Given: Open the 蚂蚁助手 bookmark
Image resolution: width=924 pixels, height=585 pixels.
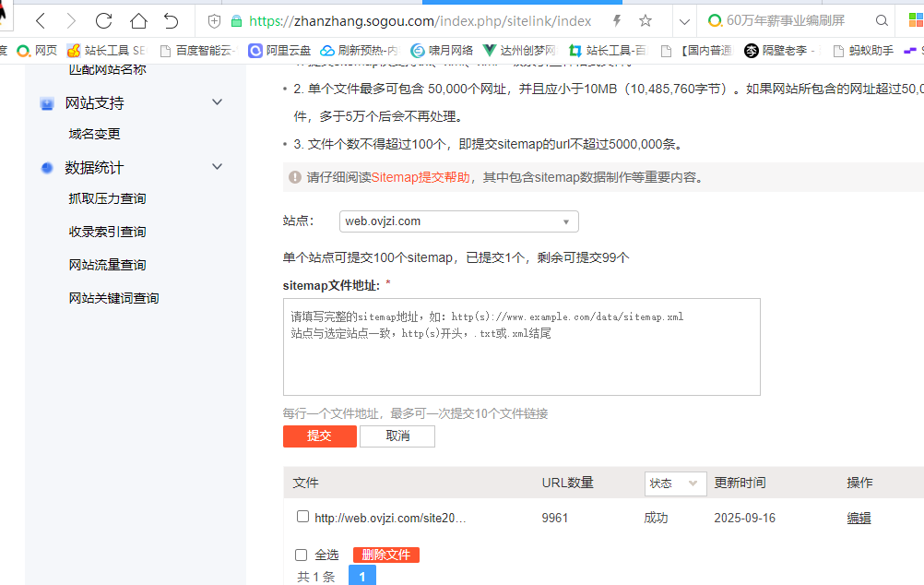Looking at the screenshot, I should (863, 51).
